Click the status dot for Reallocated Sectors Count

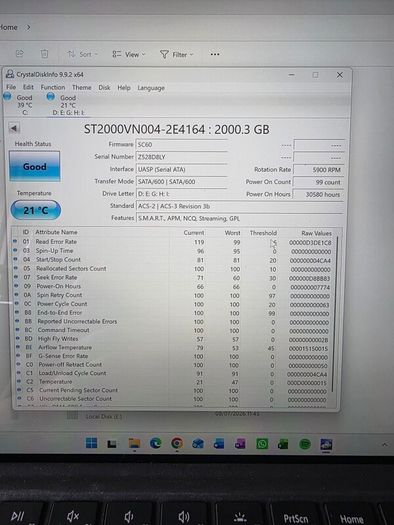pos(16,268)
